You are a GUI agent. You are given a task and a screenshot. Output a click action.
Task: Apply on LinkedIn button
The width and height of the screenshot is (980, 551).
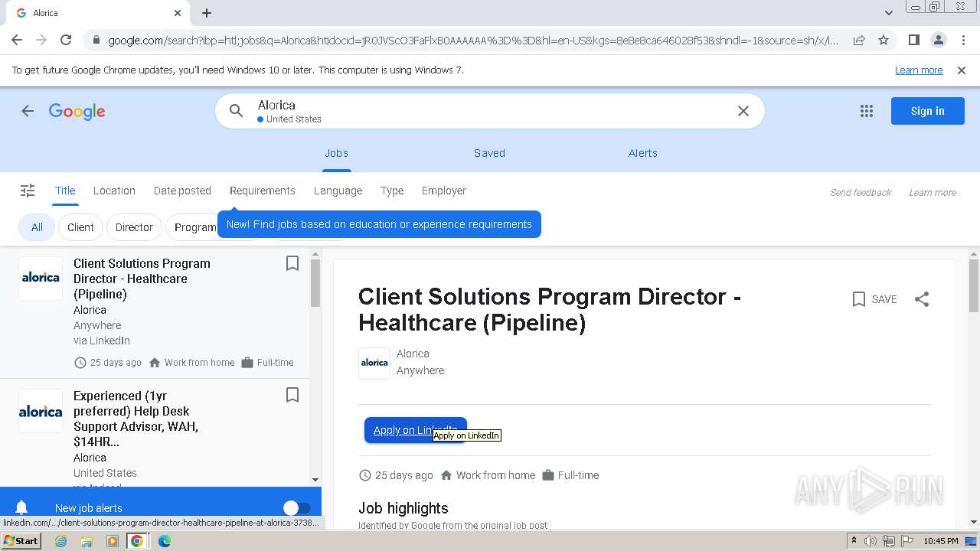(x=416, y=430)
